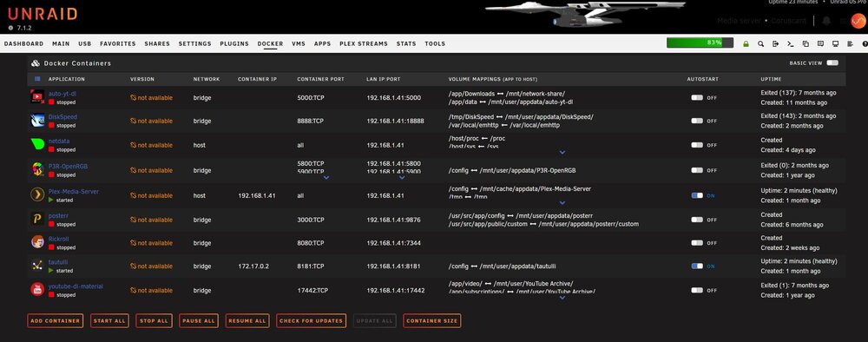This screenshot has height=342, width=868.
Task: Click the Plex-Media-Server container icon
Action: click(x=37, y=194)
